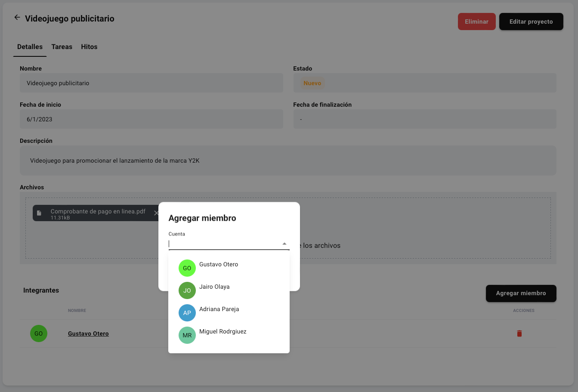Click the Descripción field about the Y2K launch

pyautogui.click(x=287, y=161)
